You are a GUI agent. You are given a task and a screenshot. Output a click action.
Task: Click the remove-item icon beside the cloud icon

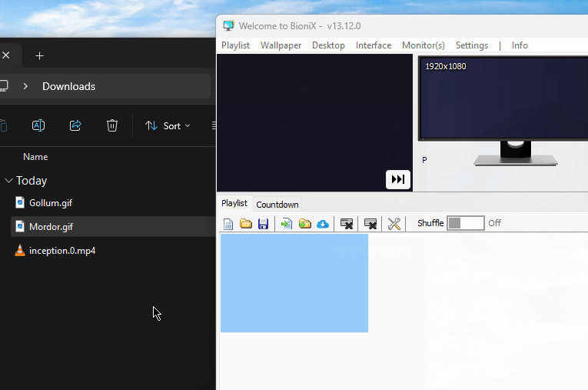coord(347,224)
